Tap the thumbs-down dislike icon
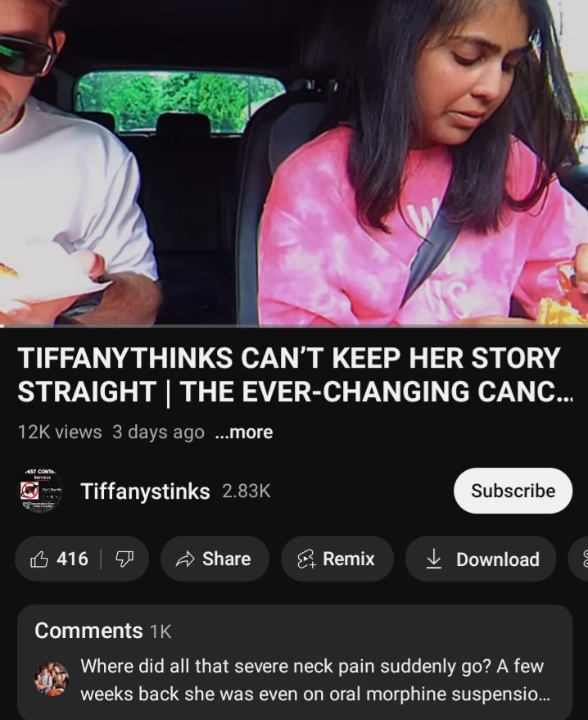The width and height of the screenshot is (588, 720). click(124, 559)
